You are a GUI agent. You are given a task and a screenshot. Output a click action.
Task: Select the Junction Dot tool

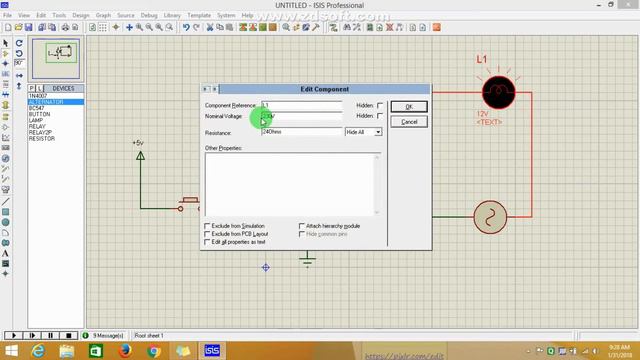click(x=5, y=64)
